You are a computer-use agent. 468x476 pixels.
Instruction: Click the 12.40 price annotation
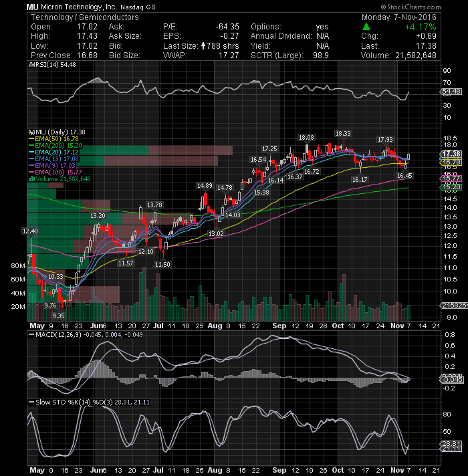(30, 231)
